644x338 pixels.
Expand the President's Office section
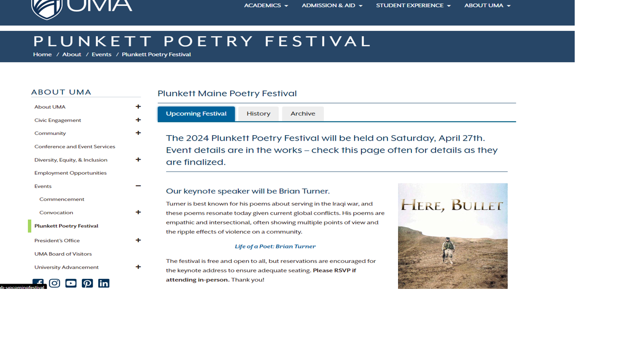point(138,240)
